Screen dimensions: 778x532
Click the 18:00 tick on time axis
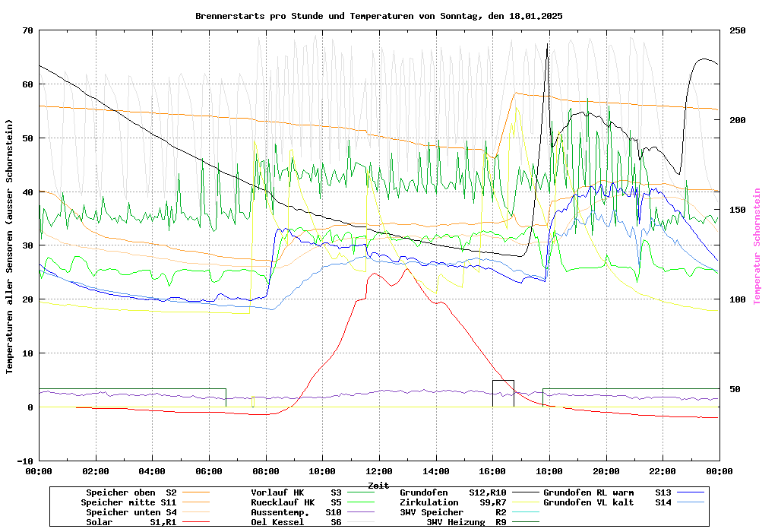[549, 471]
